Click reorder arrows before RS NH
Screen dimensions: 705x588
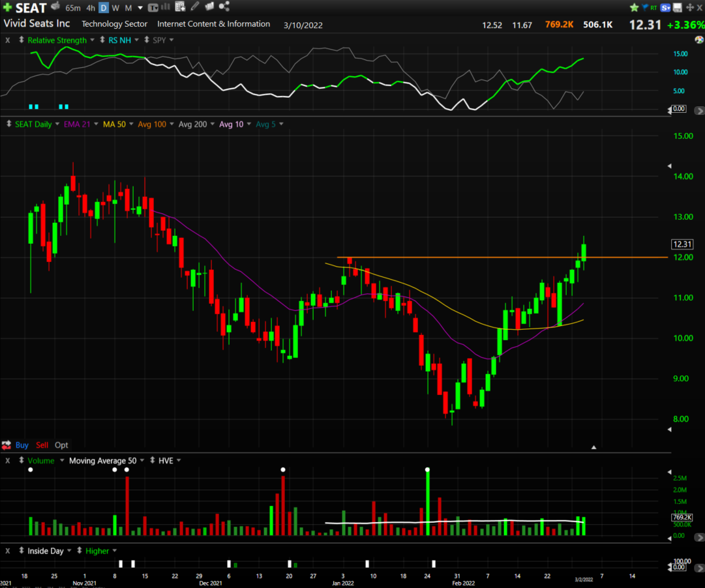click(102, 40)
